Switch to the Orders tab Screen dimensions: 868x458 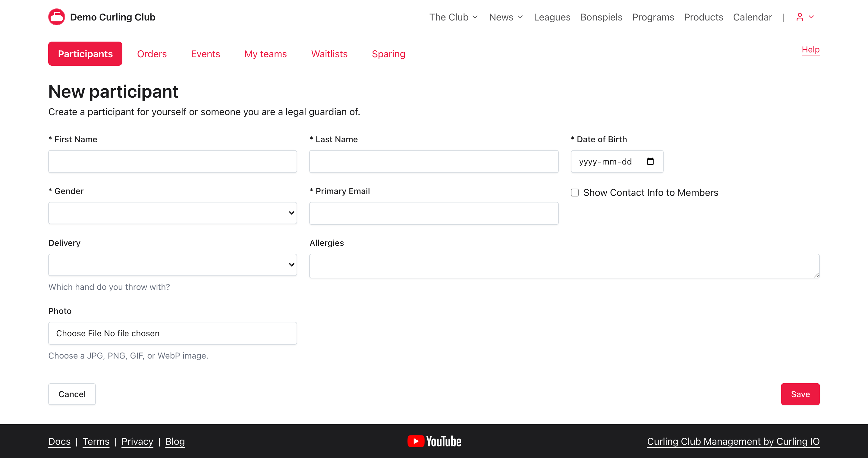coord(152,54)
